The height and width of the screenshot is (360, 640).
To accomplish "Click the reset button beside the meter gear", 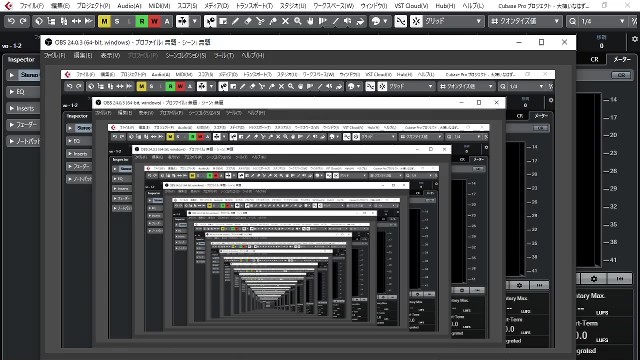I will click(x=620, y=279).
